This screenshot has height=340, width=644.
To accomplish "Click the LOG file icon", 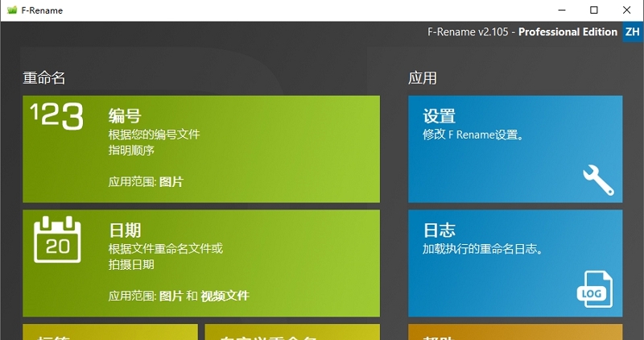I will click(x=595, y=289).
